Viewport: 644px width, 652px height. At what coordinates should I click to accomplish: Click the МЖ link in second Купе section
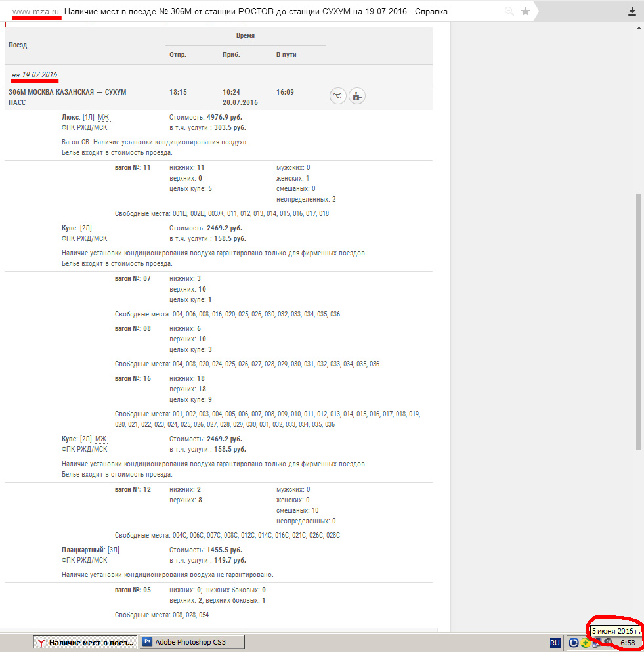tap(100, 439)
